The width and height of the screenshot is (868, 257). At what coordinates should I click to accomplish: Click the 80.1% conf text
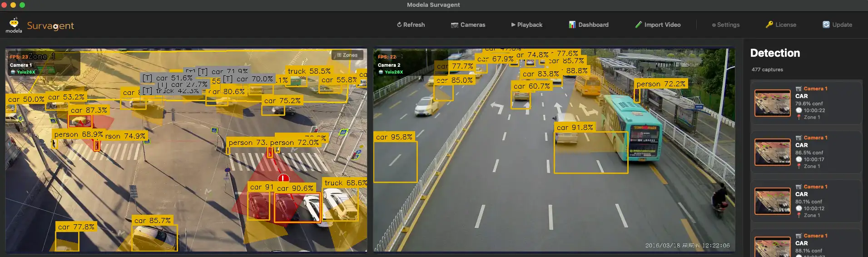(808, 202)
